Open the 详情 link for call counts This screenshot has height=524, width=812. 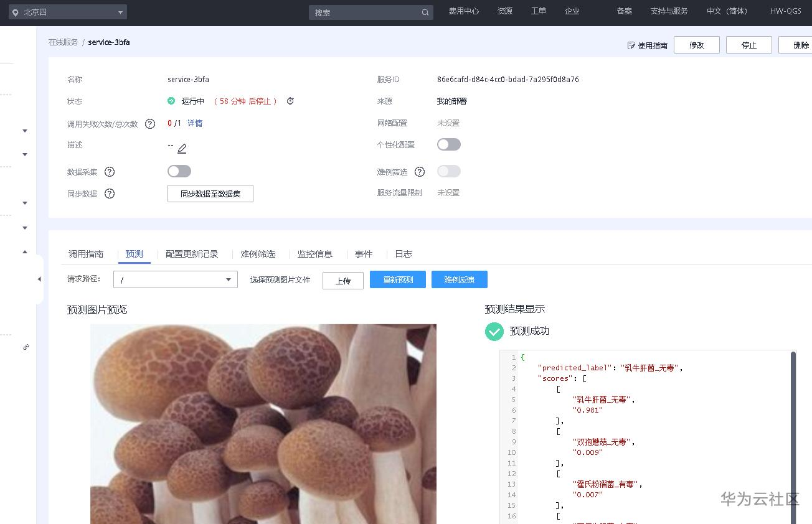click(x=195, y=123)
